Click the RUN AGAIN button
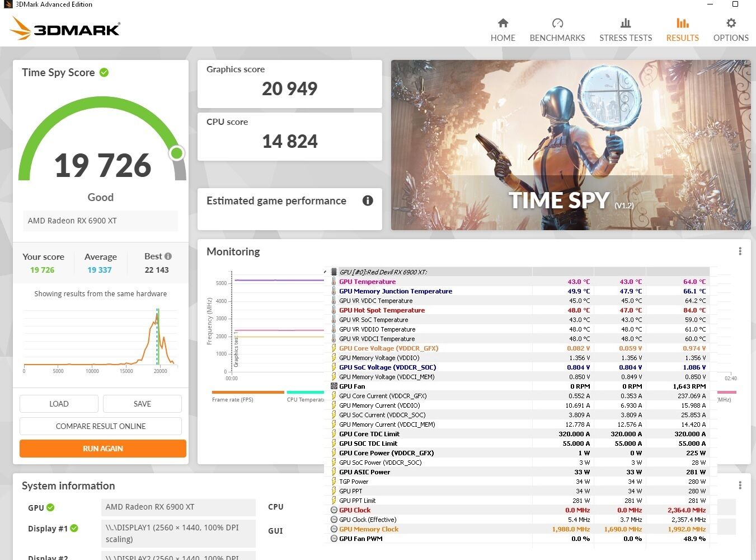 103,449
